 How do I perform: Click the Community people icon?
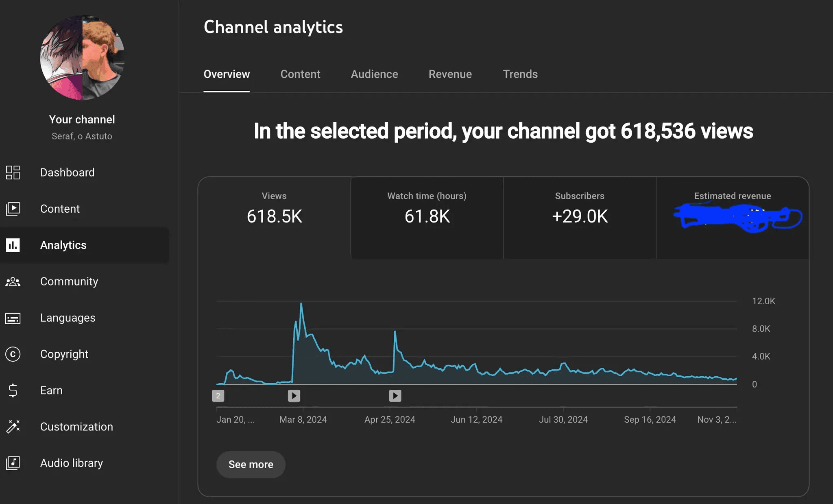pos(13,281)
